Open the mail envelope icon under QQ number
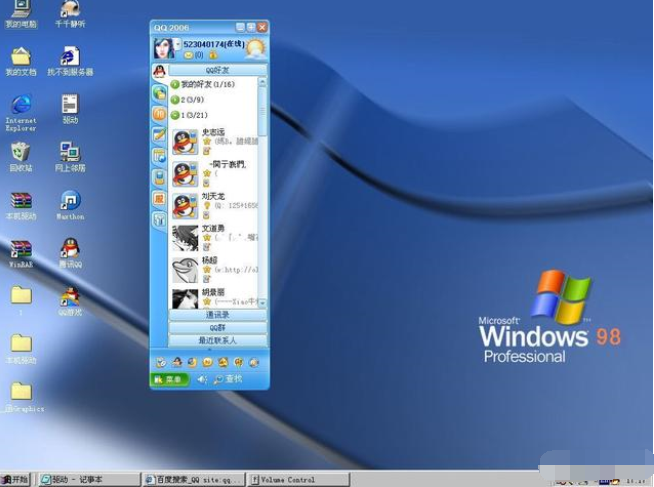The width and height of the screenshot is (654, 487). click(x=188, y=55)
